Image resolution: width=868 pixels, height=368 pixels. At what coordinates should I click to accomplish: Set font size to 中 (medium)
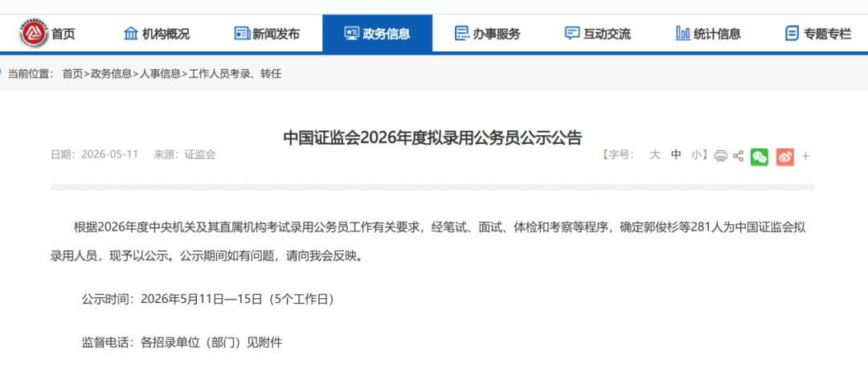click(676, 155)
